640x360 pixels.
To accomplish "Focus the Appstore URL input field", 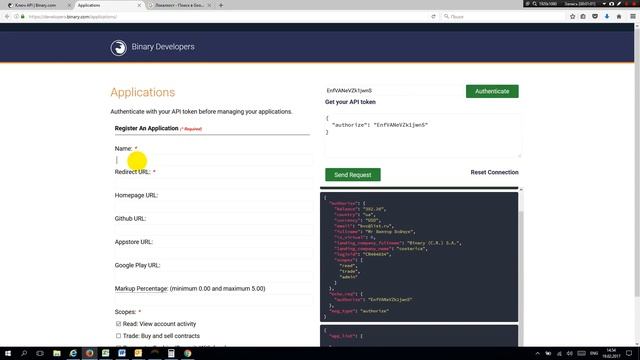I will click(213, 253).
